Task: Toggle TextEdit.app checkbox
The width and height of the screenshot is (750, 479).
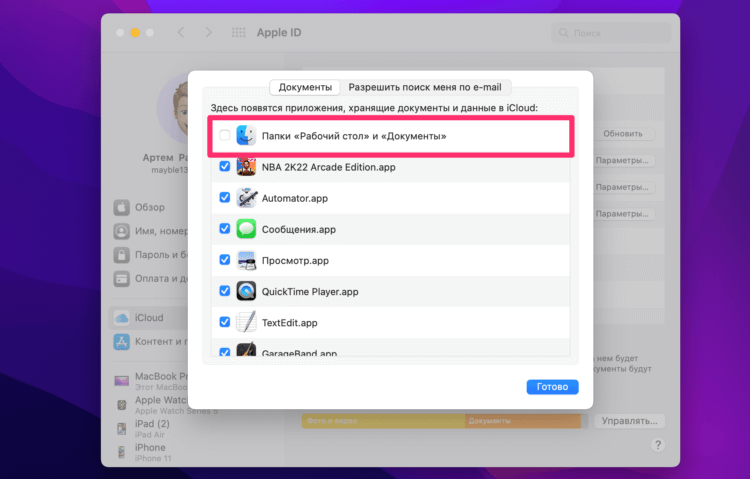Action: [225, 322]
